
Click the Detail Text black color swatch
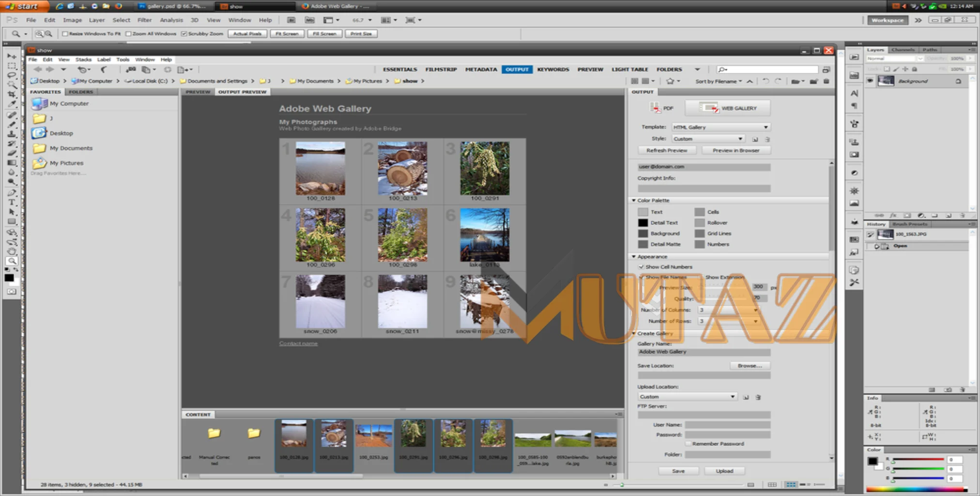(x=643, y=223)
